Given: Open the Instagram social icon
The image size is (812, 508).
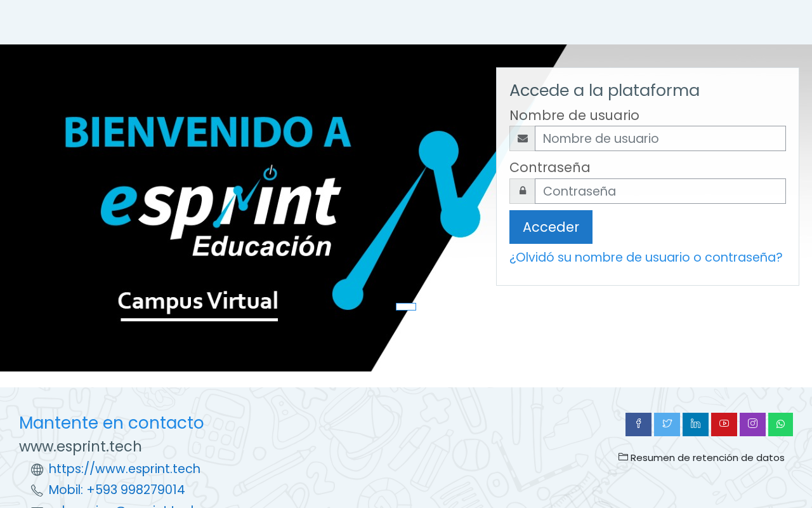Looking at the screenshot, I should pyautogui.click(x=752, y=424).
